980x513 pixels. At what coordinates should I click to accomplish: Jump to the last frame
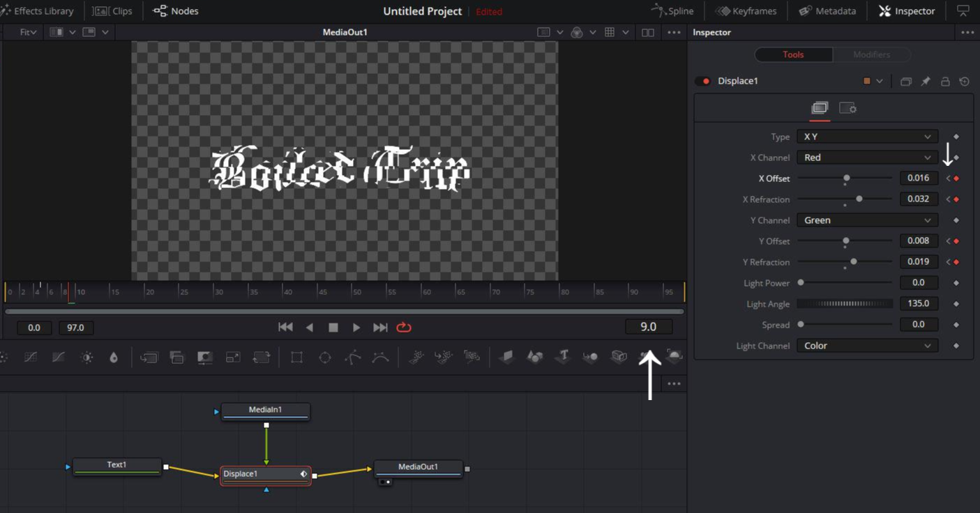[x=380, y=327]
